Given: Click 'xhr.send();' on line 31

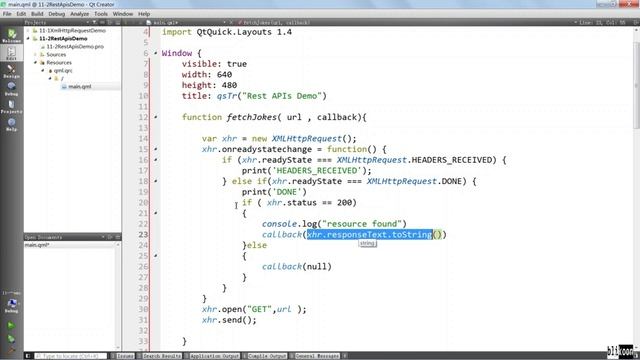Looking at the screenshot, I should pos(229,320).
